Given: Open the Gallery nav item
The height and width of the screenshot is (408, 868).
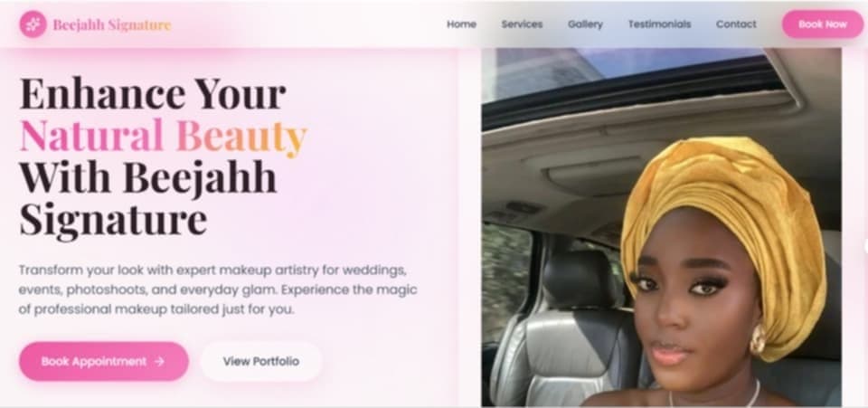Looking at the screenshot, I should point(585,24).
